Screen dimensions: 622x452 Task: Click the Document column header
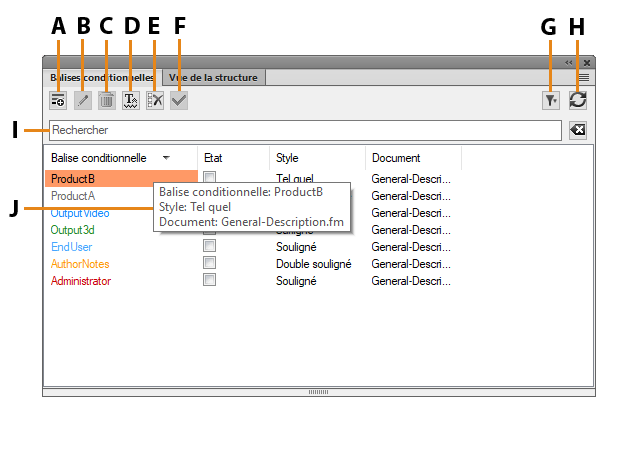[396, 158]
